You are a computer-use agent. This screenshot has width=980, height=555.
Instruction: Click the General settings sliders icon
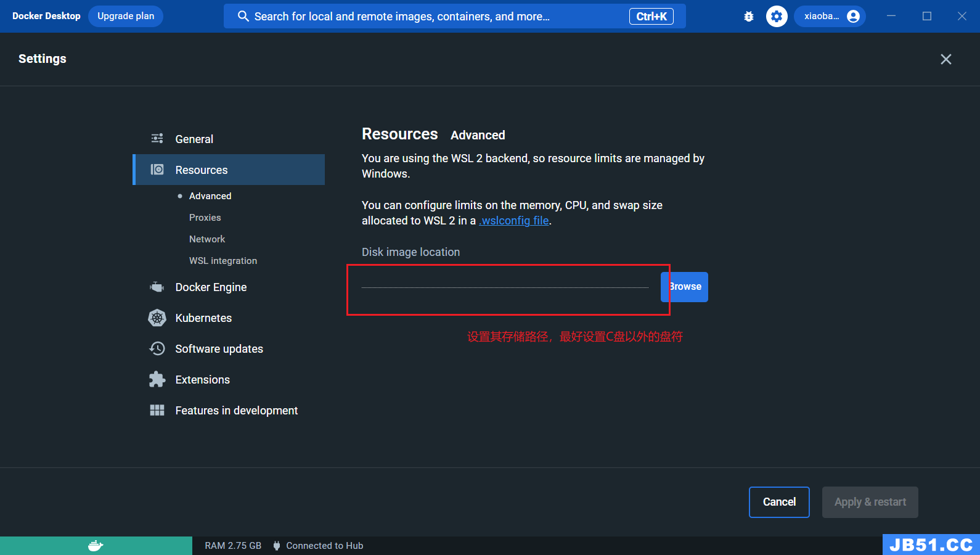coord(157,139)
